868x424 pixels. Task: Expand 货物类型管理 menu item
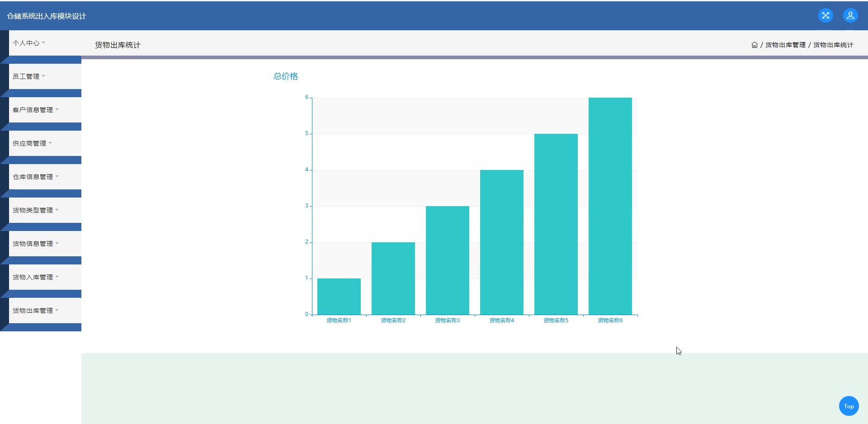(35, 210)
